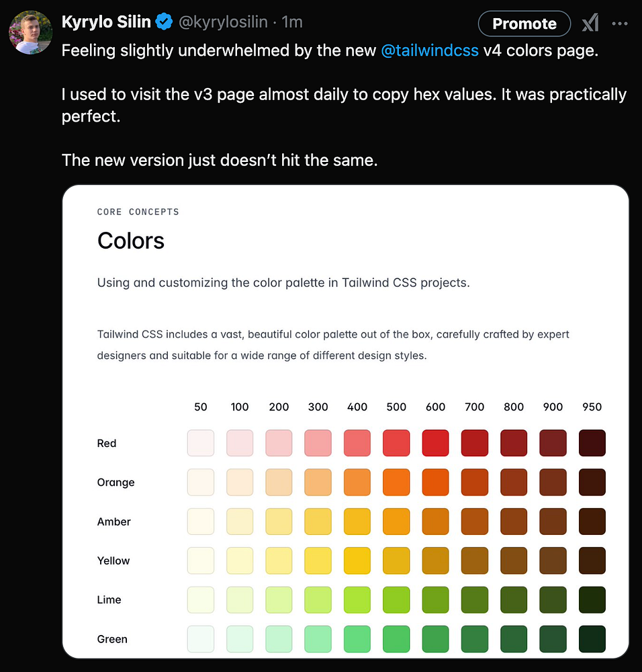The width and height of the screenshot is (642, 672).
Task: Choose the Green 700 color swatch
Action: 475,638
